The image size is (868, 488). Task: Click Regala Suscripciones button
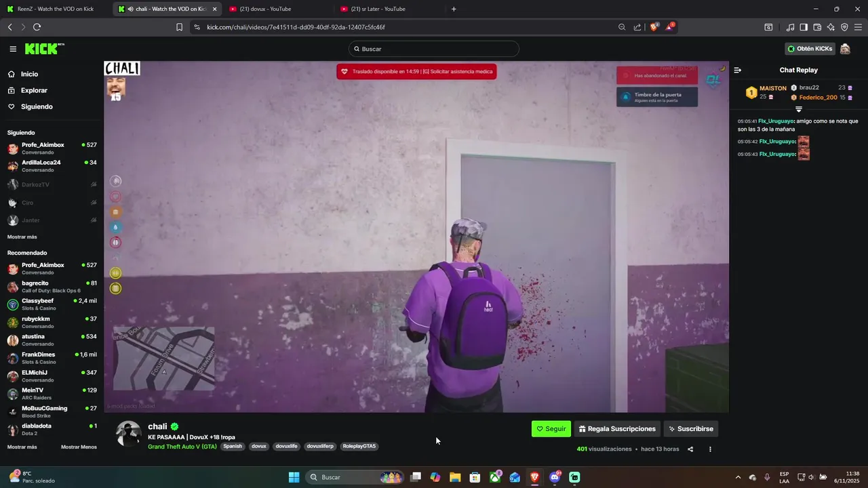tap(617, 429)
